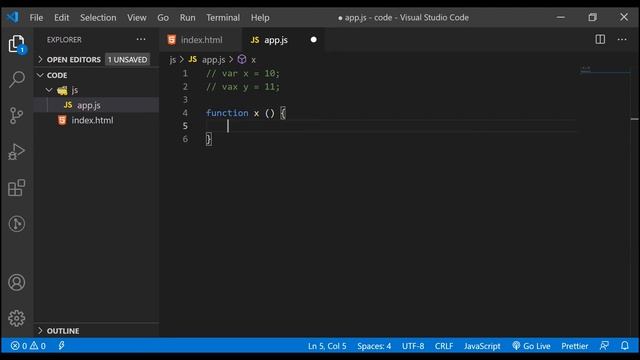Click the 1 UNSAVED badge

pyautogui.click(x=127, y=60)
